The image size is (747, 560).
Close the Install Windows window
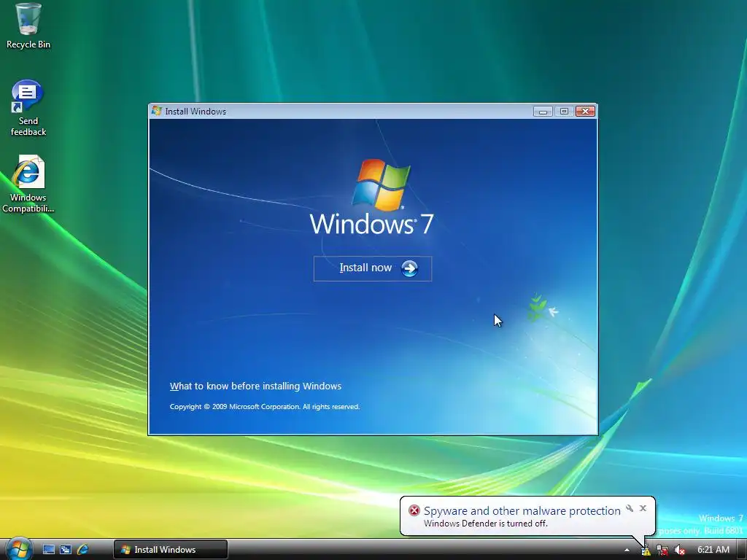pyautogui.click(x=585, y=112)
